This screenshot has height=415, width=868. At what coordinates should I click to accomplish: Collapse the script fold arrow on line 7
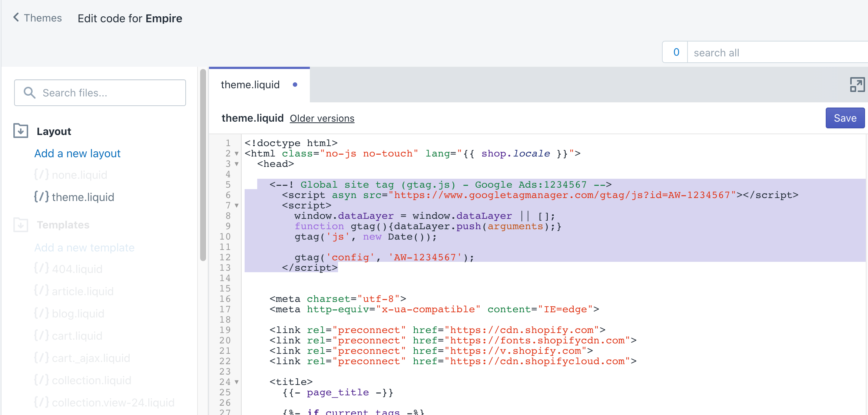236,205
